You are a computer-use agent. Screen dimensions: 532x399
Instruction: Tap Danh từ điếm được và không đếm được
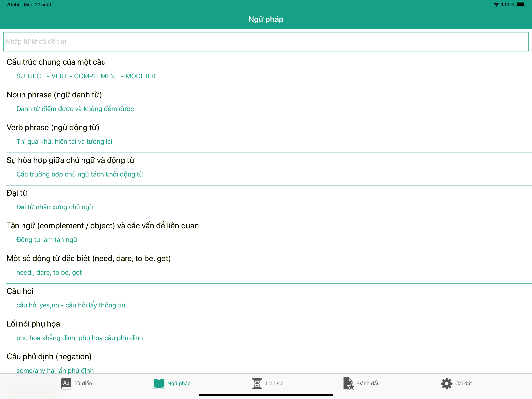point(75,109)
